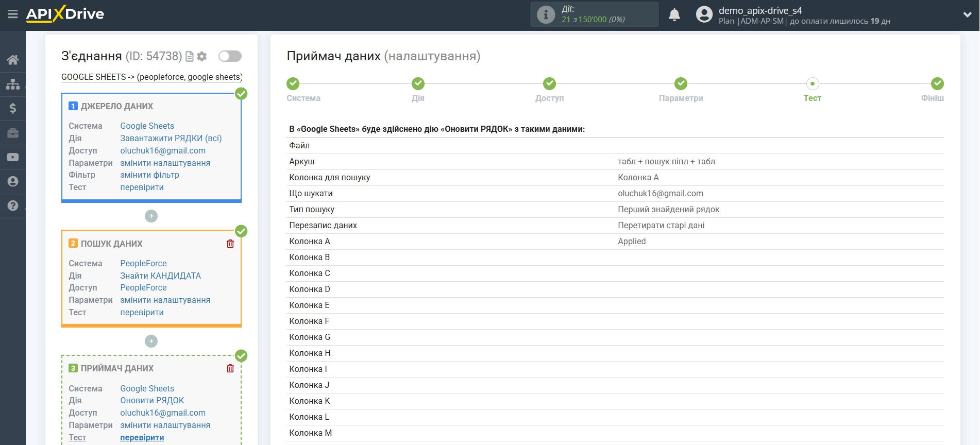Open the hamburger menu
Image resolution: width=980 pixels, height=445 pixels.
(x=13, y=14)
